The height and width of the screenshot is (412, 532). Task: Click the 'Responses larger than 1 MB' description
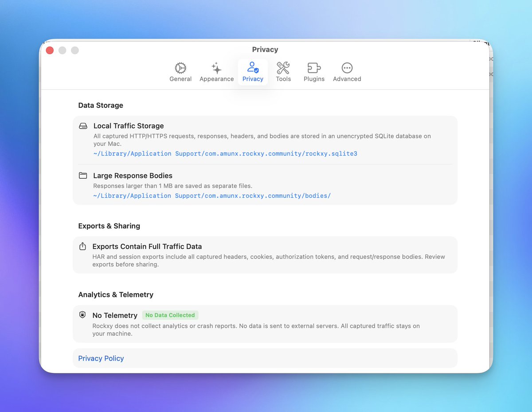[173, 186]
